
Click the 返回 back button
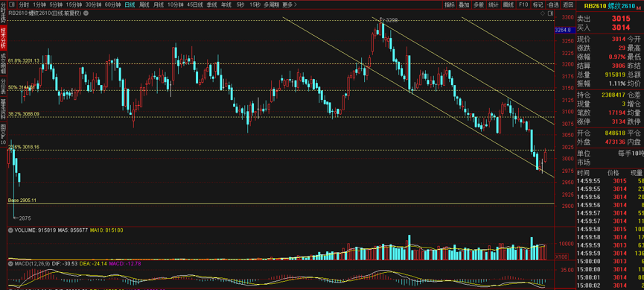click(568, 5)
